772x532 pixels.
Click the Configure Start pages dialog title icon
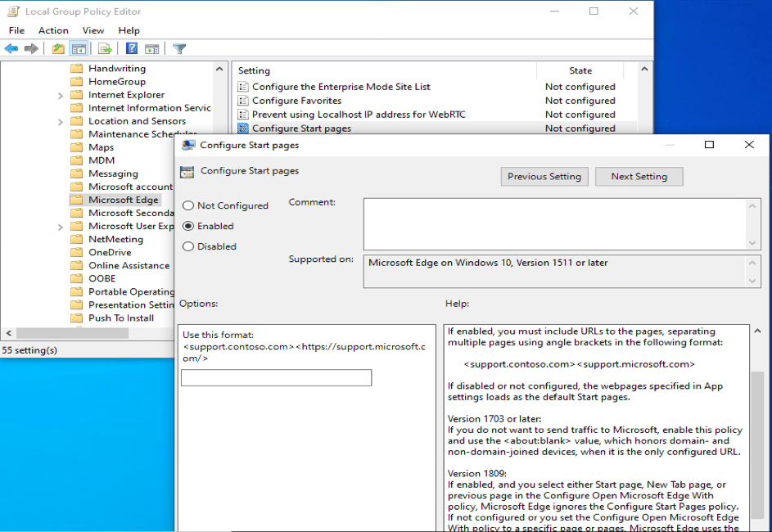pyautogui.click(x=188, y=145)
